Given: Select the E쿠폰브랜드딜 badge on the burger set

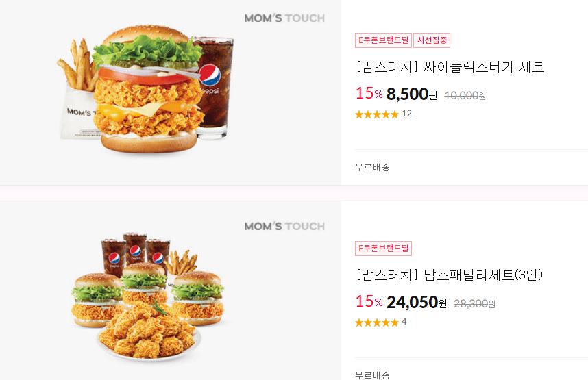Looking at the screenshot, I should 383,40.
